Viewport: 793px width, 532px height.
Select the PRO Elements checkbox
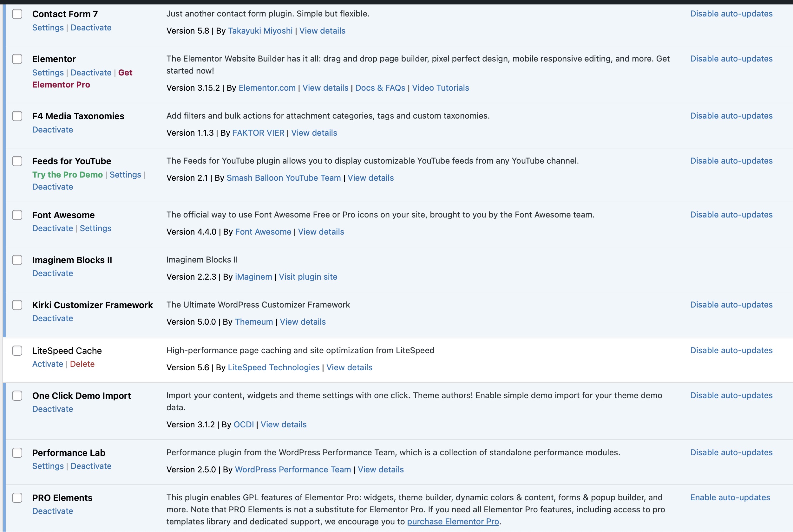[x=17, y=498]
